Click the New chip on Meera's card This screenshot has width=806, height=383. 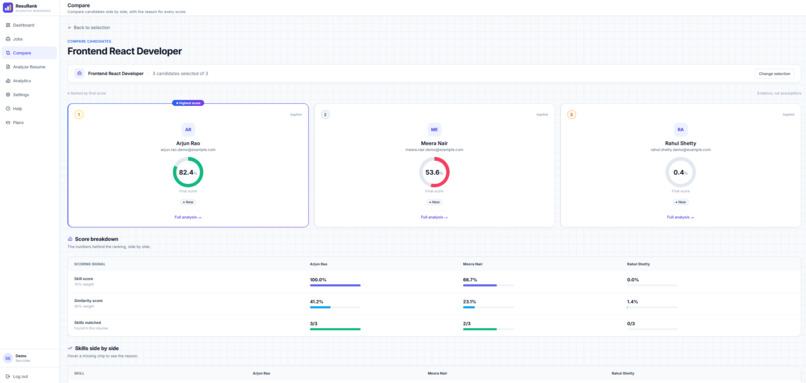434,202
